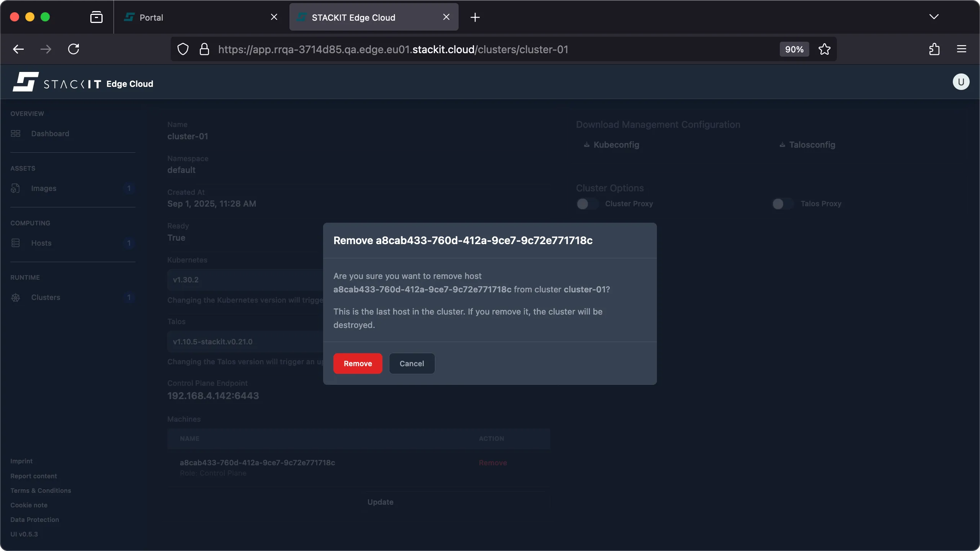Cancel the host removal dialog
980x551 pixels.
411,363
